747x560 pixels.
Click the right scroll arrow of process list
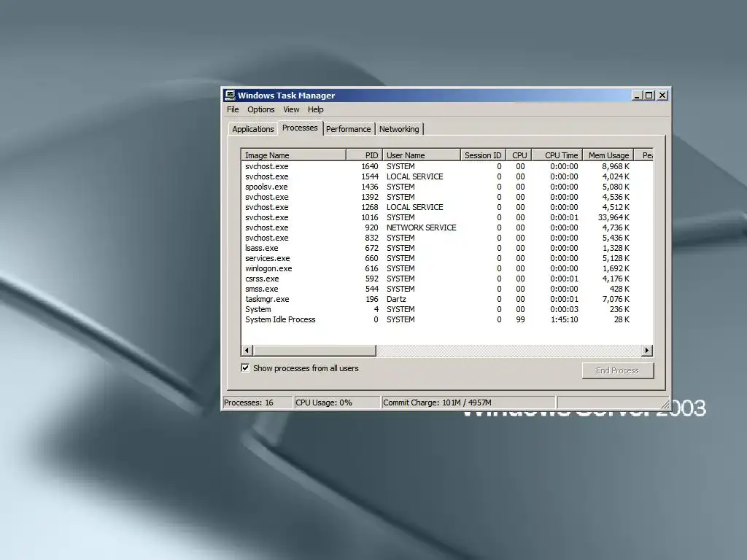click(646, 351)
